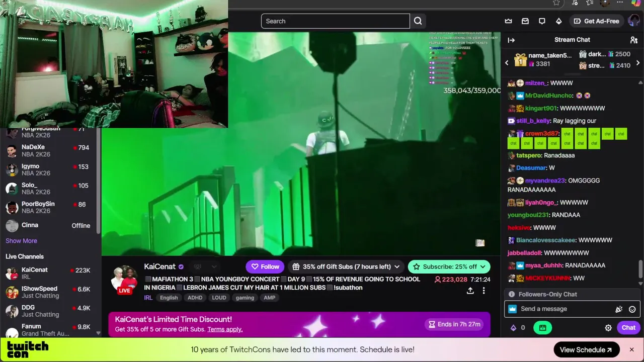This screenshot has height=362, width=644.
Task: Click the Search input box
Action: click(336, 21)
